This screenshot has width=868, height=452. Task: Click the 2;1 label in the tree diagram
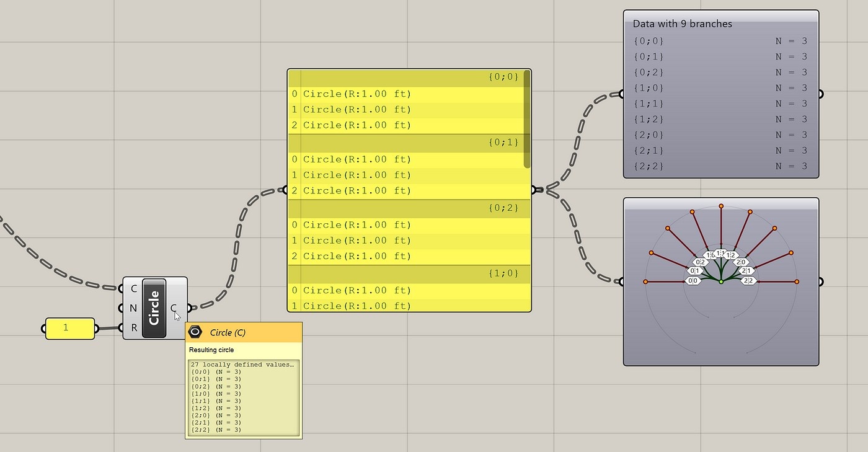point(746,271)
